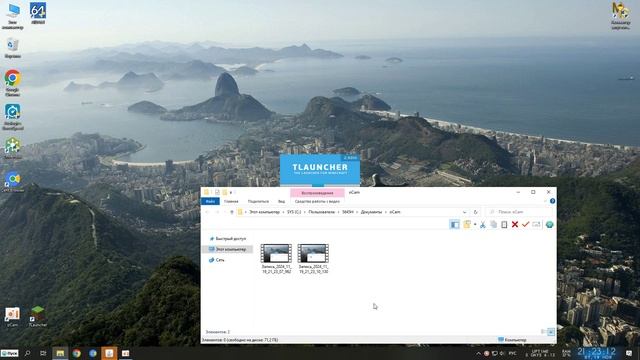The image size is (640, 360).
Task: Click the Up one level arrow
Action: pyautogui.click(x=231, y=212)
